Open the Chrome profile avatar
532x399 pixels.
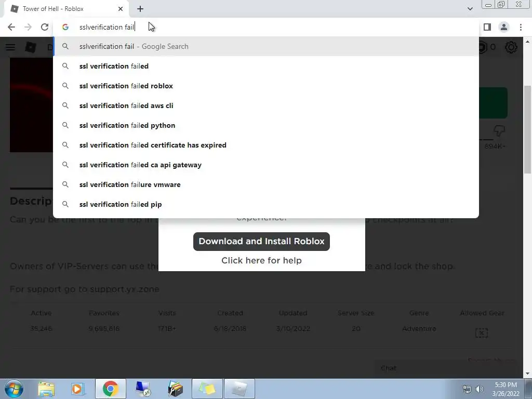[504, 27]
